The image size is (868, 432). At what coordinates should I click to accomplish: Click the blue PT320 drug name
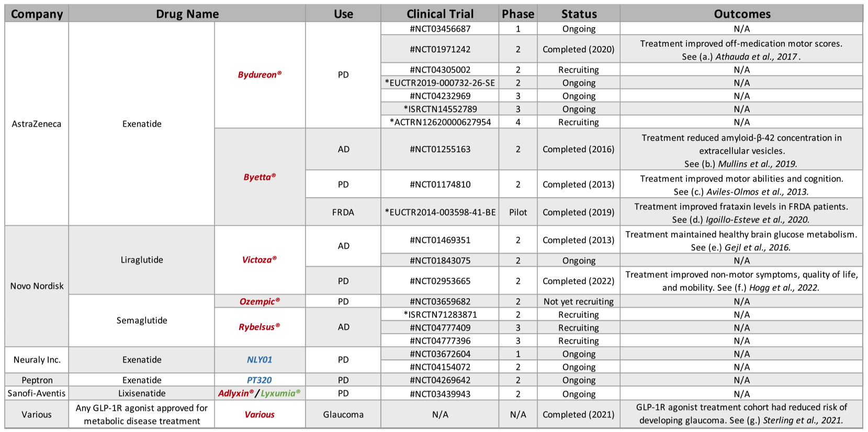point(260,380)
